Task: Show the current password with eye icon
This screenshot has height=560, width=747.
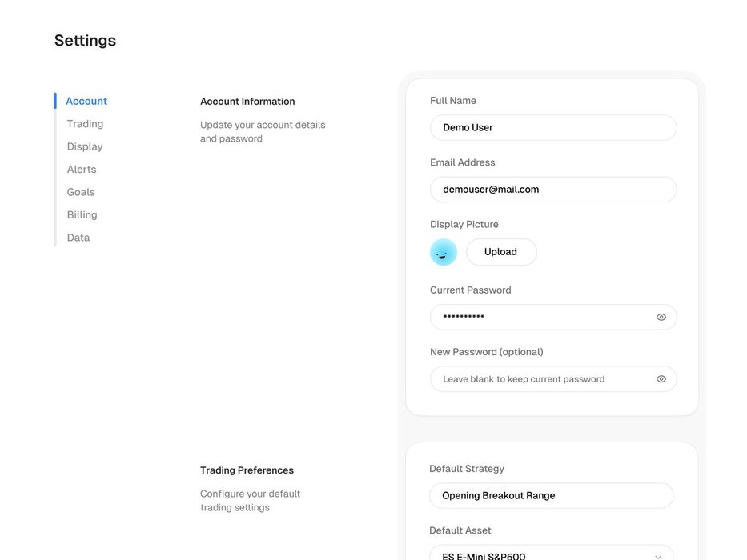Action: click(661, 317)
